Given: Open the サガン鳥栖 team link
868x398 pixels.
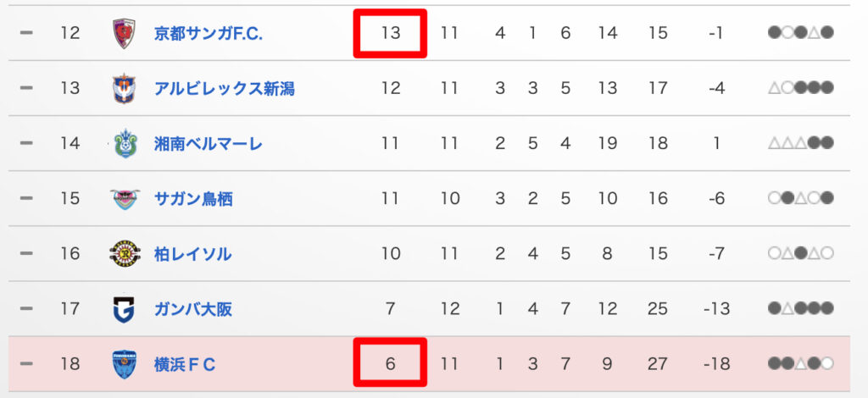Looking at the screenshot, I should pyautogui.click(x=193, y=199).
